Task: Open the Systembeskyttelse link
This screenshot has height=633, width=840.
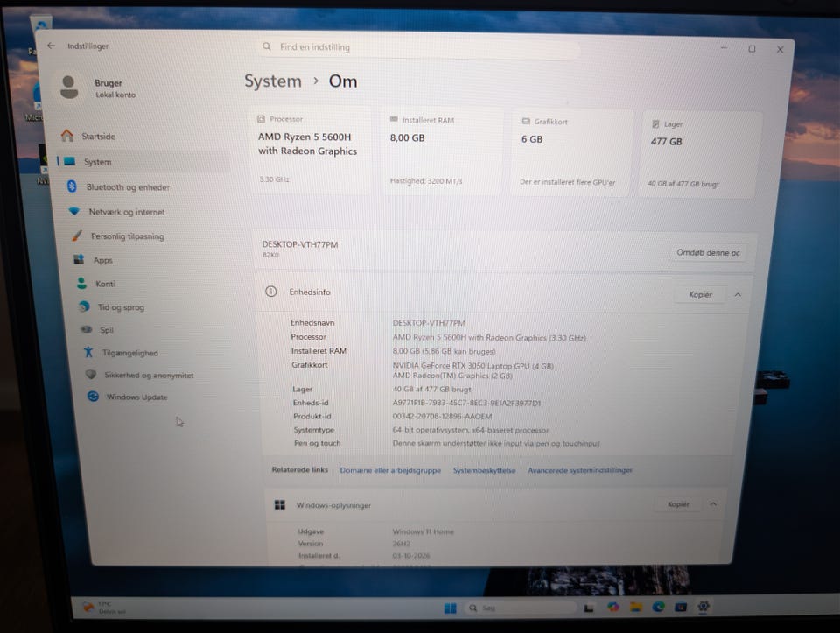Action: tap(484, 470)
